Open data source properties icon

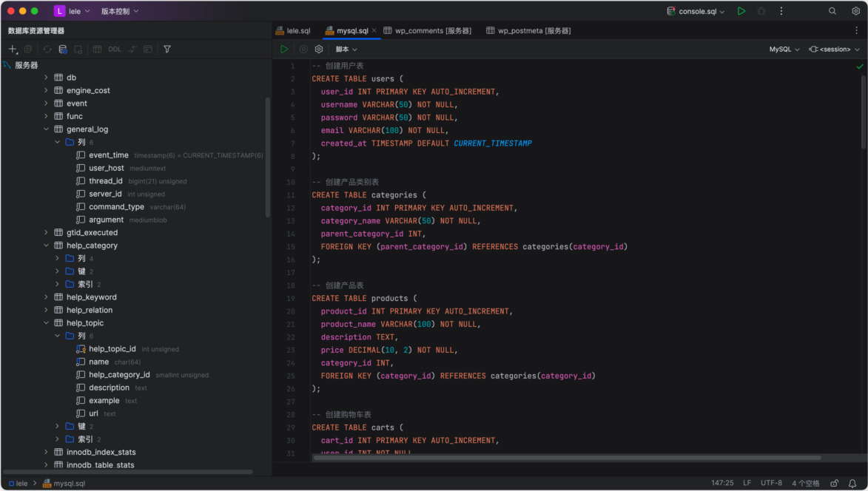pos(63,50)
